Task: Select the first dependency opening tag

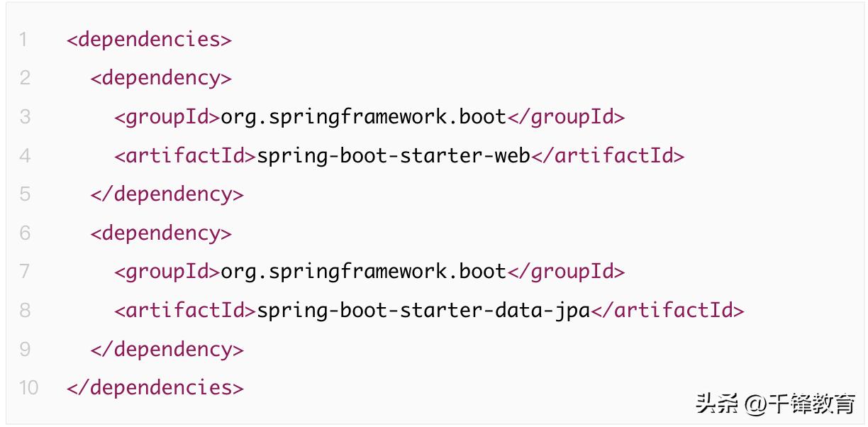Action: [x=160, y=77]
